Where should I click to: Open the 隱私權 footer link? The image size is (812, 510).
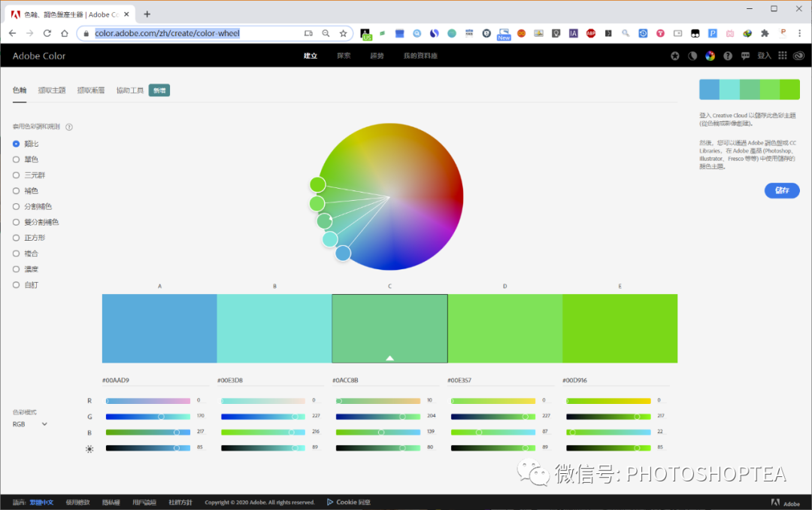(x=111, y=502)
